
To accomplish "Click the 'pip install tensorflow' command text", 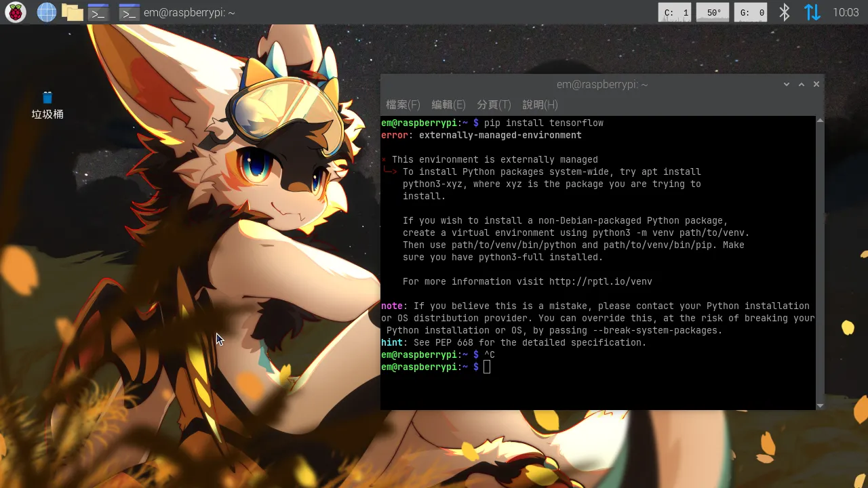I will tap(544, 123).
